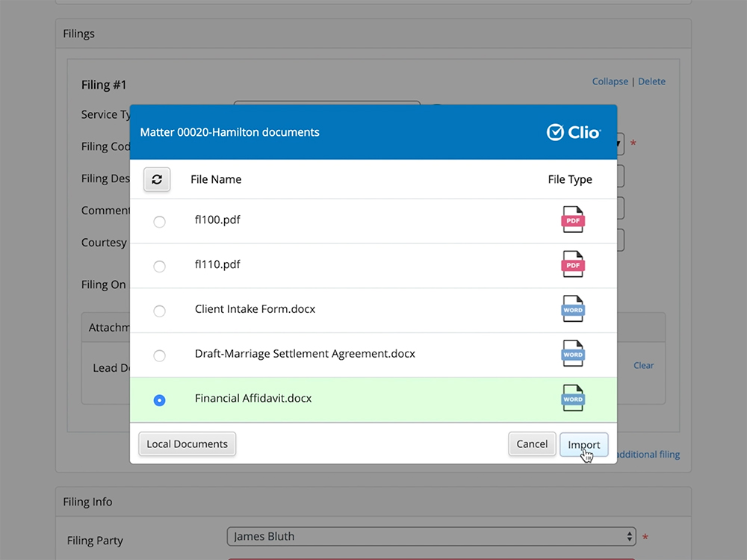This screenshot has width=747, height=560.
Task: Click the stepper arrows on the James Bluth selector
Action: tap(628, 536)
